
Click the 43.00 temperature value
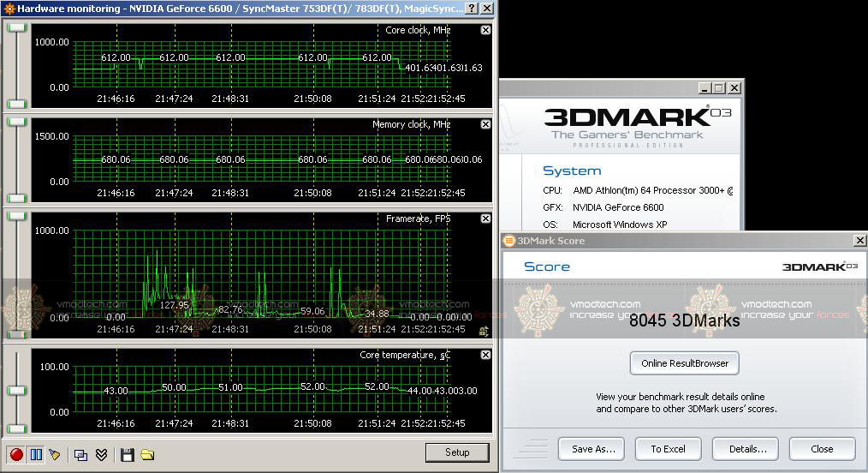point(116,391)
